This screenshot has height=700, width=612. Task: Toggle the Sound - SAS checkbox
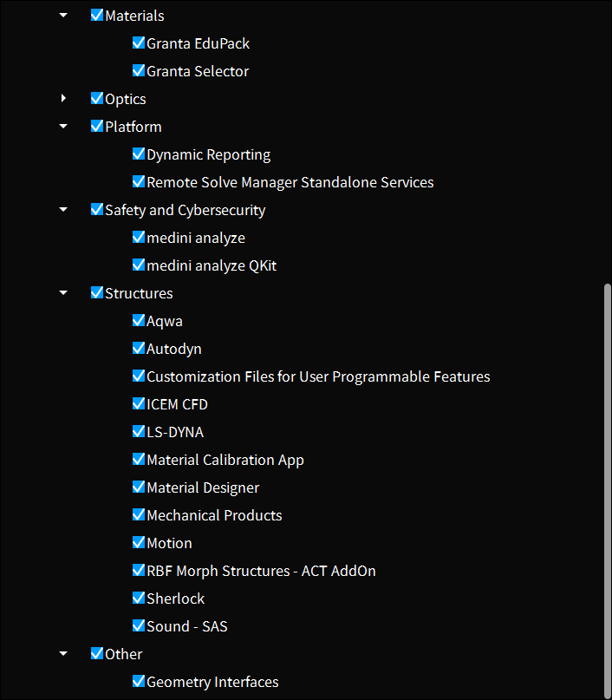pos(139,625)
